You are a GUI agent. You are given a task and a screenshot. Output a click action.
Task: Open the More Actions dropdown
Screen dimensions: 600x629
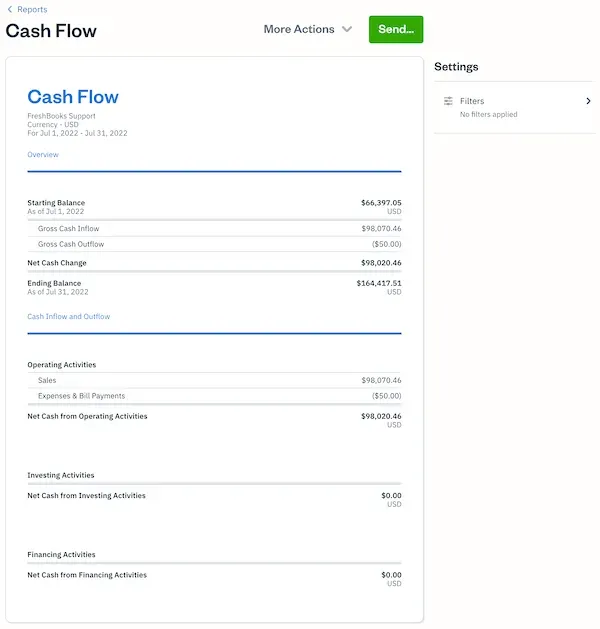(x=307, y=29)
